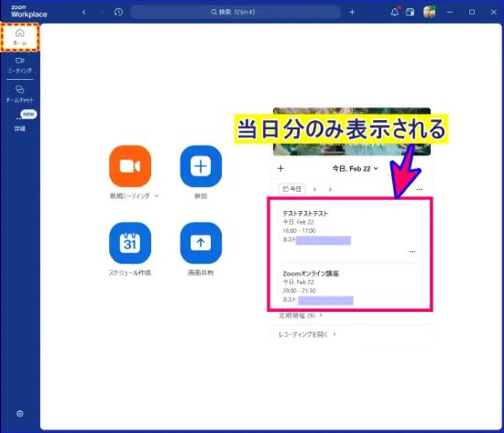504x433 pixels.
Task: Open the ミーティング sidebar tab
Action: (x=20, y=65)
